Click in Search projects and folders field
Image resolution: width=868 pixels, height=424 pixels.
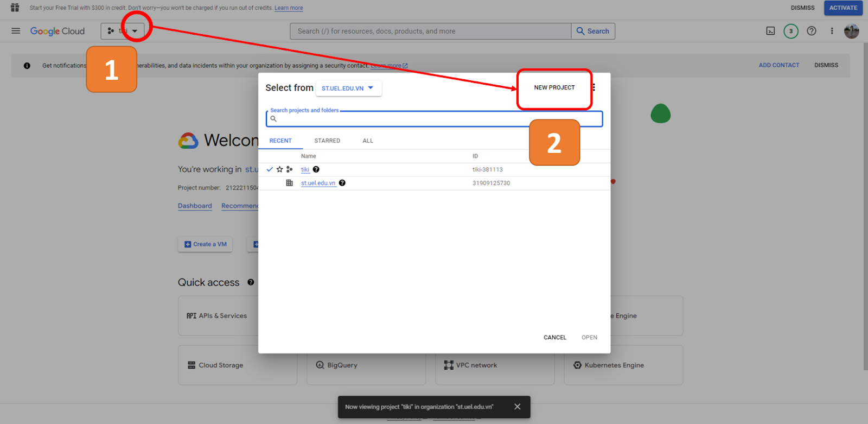434,119
